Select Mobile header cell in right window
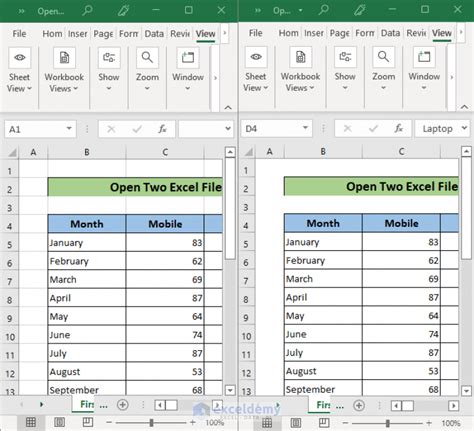 pyautogui.click(x=401, y=223)
